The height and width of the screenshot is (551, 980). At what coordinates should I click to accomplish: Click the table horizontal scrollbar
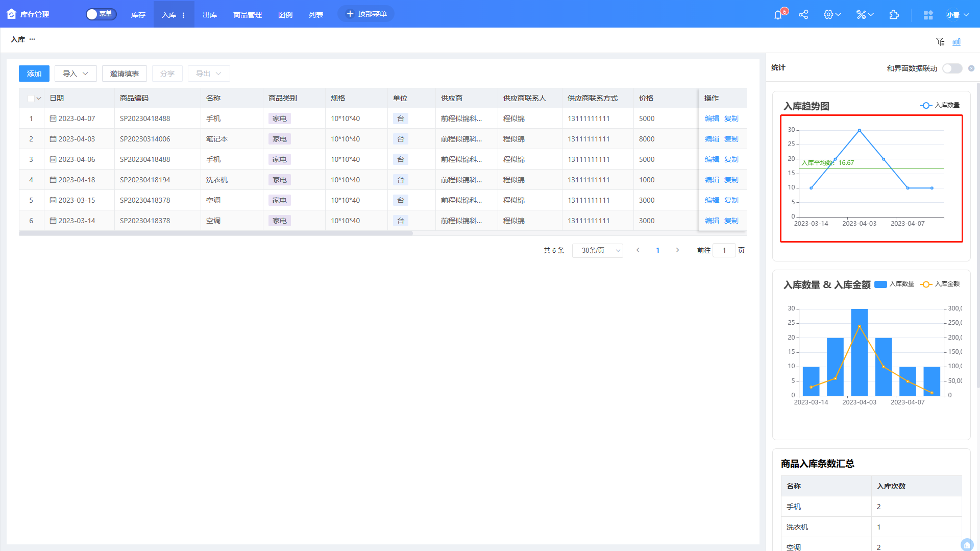pyautogui.click(x=216, y=233)
